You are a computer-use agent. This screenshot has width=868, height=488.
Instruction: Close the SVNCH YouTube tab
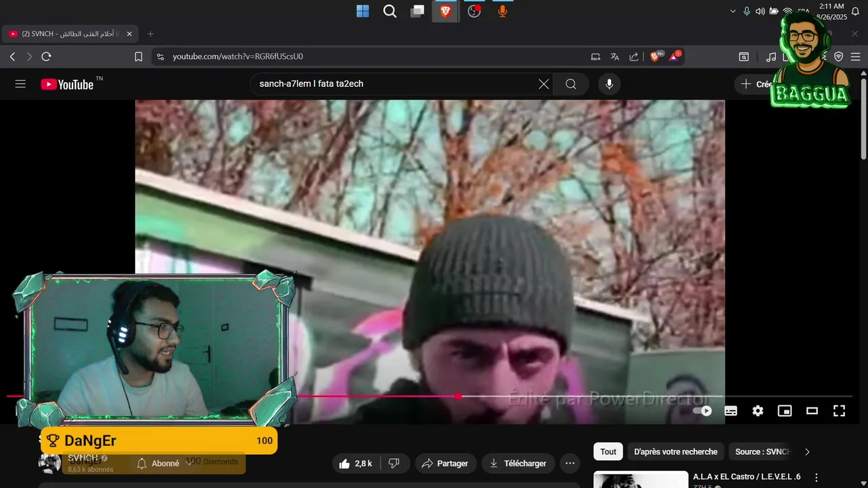[129, 34]
